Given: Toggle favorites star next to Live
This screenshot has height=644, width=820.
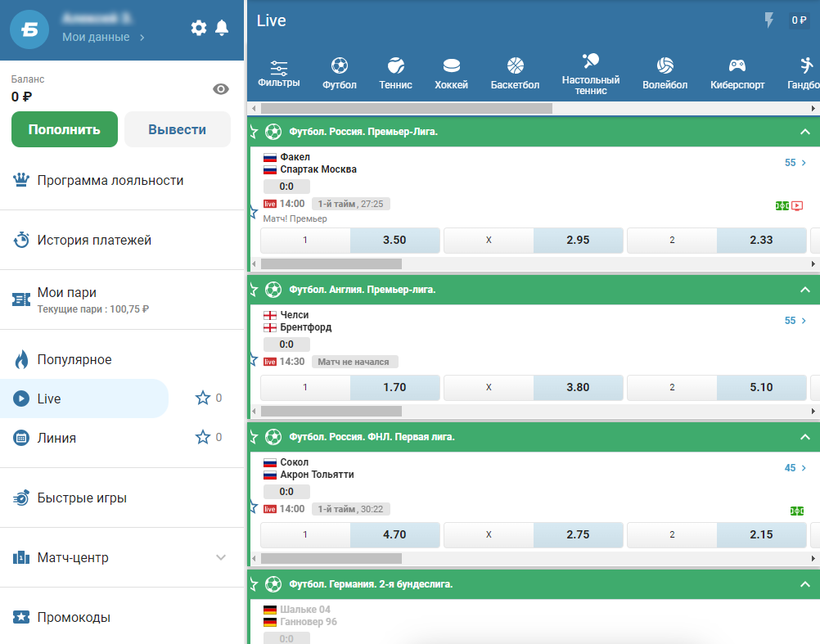Looking at the screenshot, I should [x=203, y=399].
